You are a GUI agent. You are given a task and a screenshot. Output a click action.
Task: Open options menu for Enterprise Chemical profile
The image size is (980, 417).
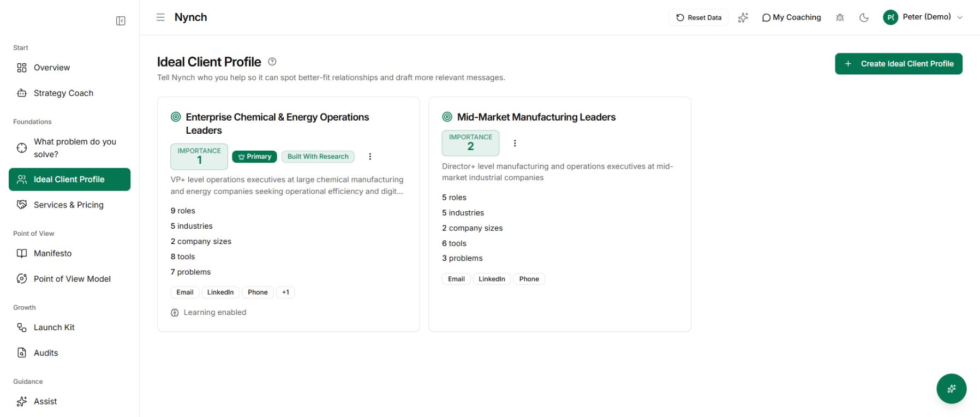point(370,157)
